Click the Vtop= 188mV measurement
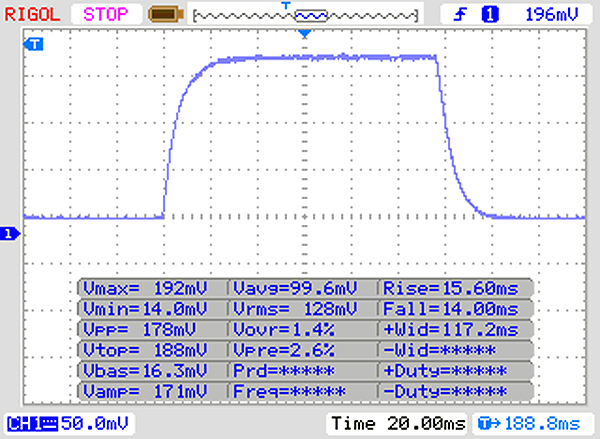The image size is (600, 439). pyautogui.click(x=145, y=350)
